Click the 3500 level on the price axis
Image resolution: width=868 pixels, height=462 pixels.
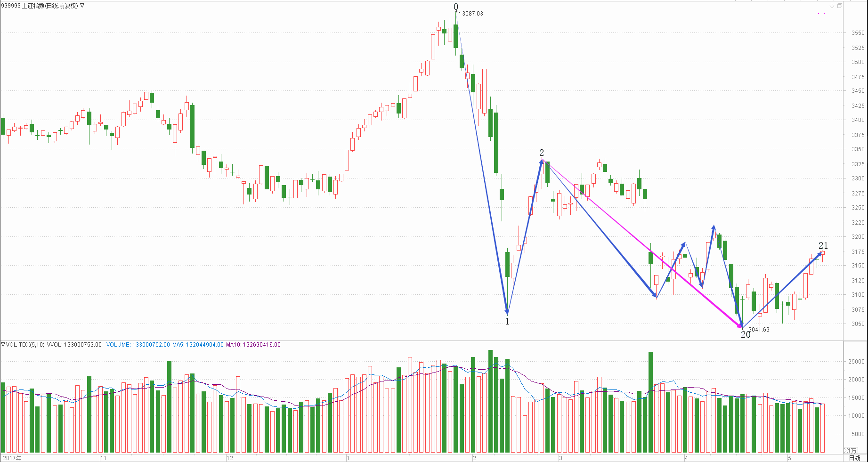click(x=858, y=62)
